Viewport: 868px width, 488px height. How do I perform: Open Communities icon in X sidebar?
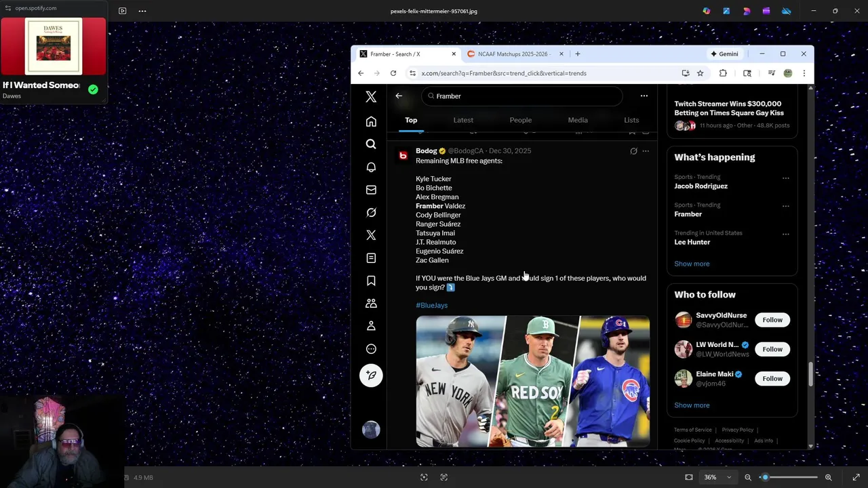click(x=371, y=304)
